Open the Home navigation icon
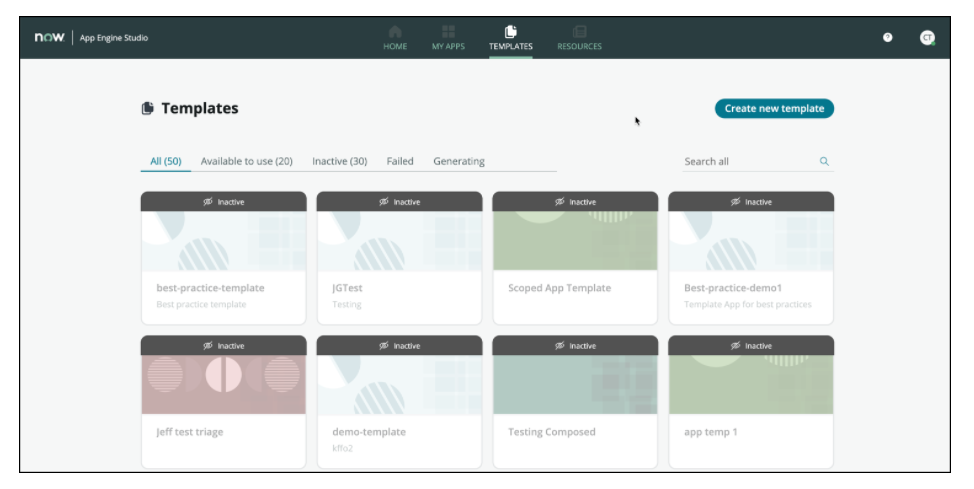Viewport: 974px width, 489px height. point(395,32)
